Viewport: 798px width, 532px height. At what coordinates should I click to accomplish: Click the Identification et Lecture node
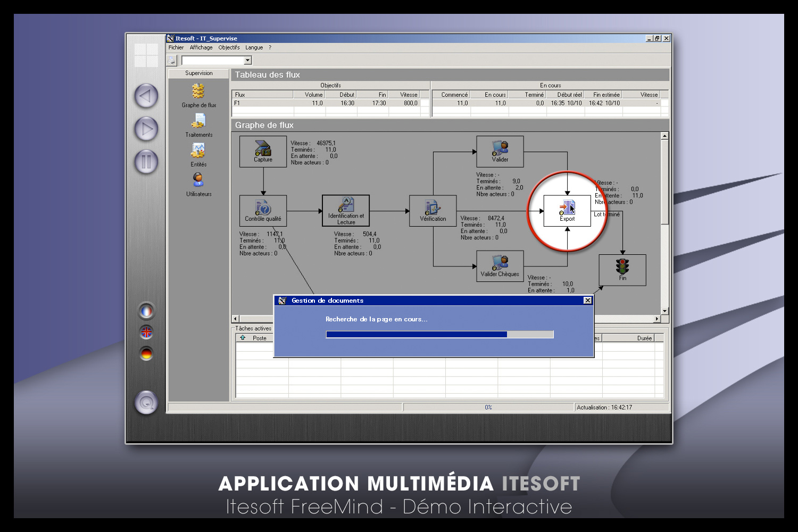pos(346,211)
